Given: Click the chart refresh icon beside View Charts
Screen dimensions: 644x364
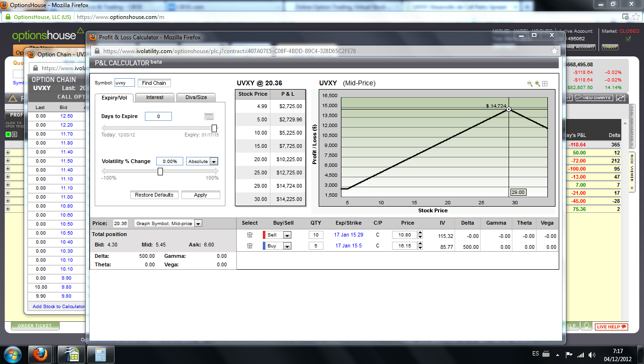Looking at the screenshot, I should coord(620,98).
